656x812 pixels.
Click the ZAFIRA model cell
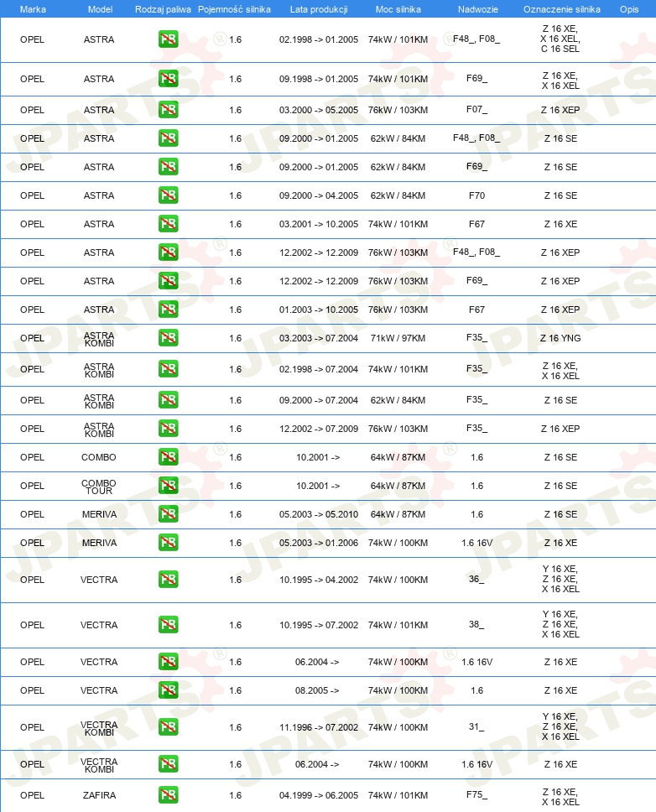coord(99,795)
